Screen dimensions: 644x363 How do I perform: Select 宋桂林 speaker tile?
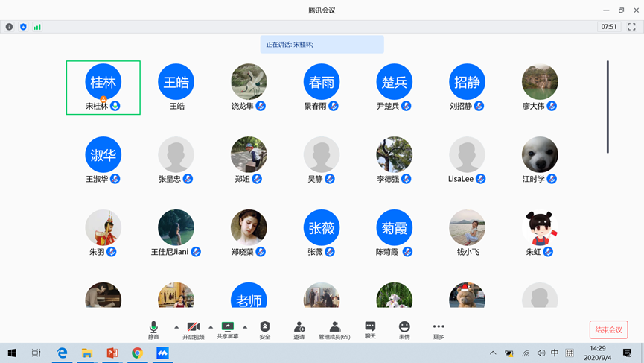(x=103, y=87)
